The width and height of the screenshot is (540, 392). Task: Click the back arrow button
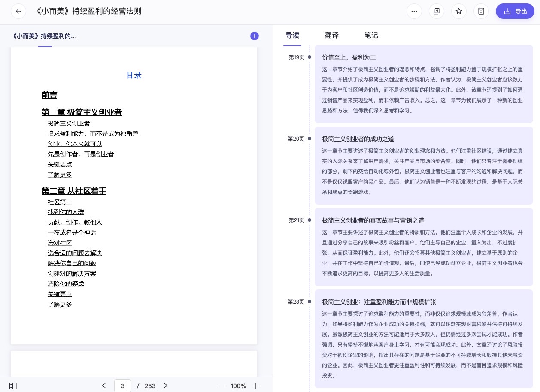coord(18,11)
